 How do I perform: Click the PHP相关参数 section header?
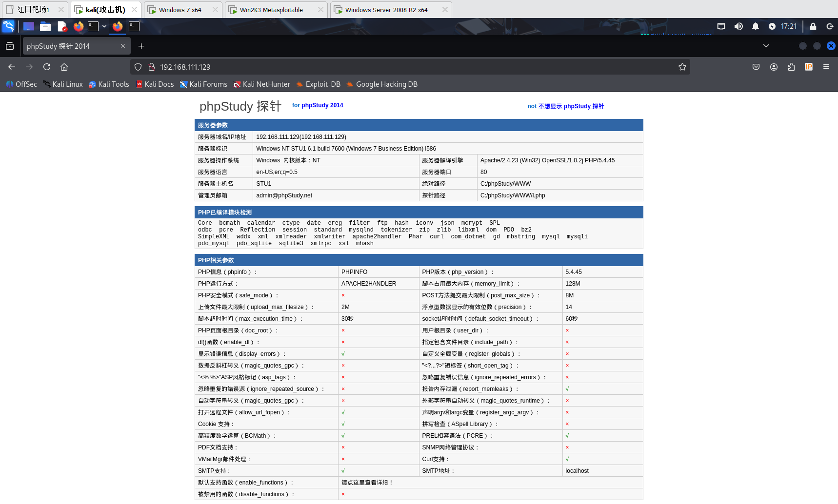coord(419,260)
